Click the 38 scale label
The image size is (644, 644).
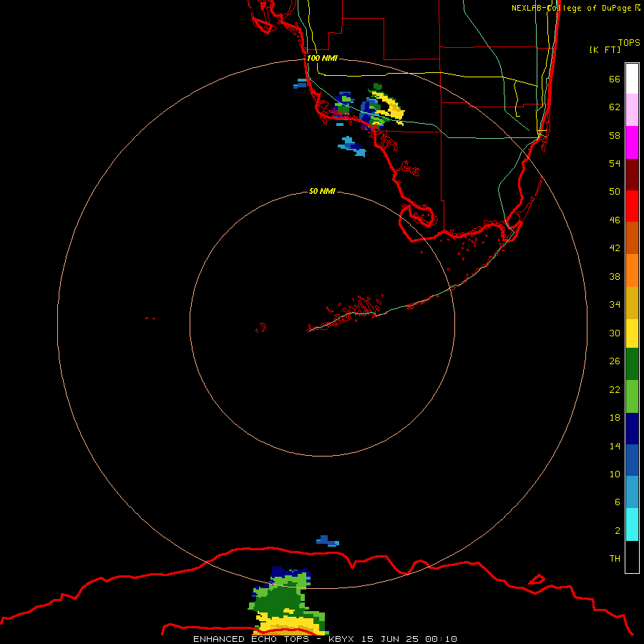click(615, 276)
